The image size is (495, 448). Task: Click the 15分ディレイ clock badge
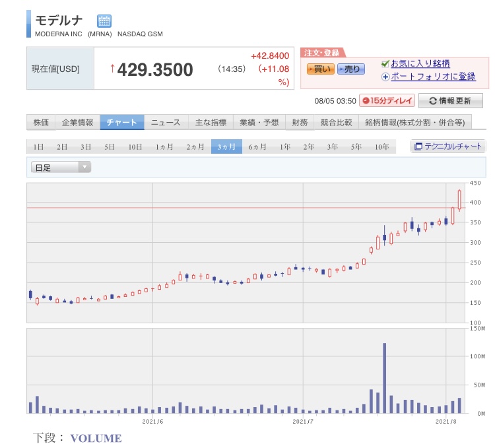[x=387, y=101]
